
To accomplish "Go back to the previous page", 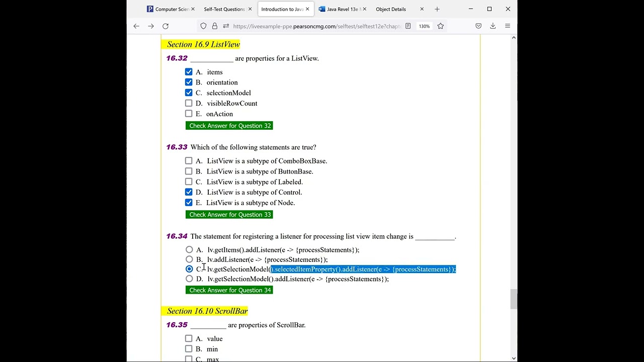I will [136, 26].
